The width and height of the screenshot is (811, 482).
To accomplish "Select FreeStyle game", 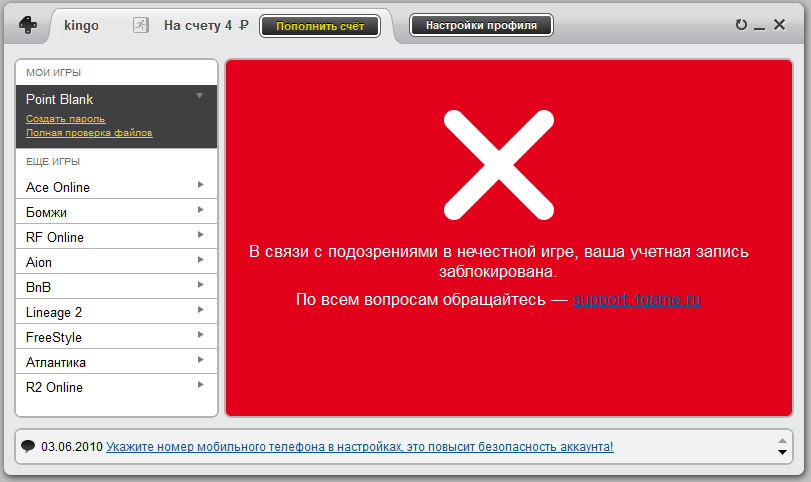I will [116, 337].
